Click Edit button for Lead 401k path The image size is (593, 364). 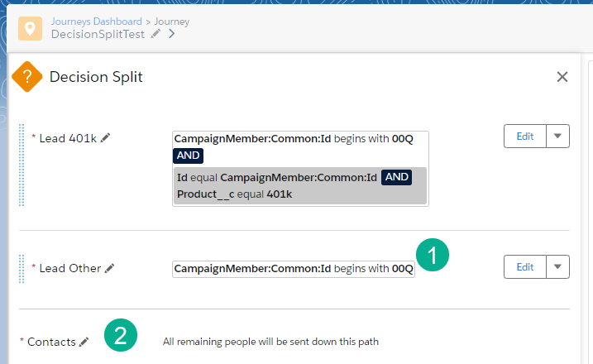coord(524,136)
